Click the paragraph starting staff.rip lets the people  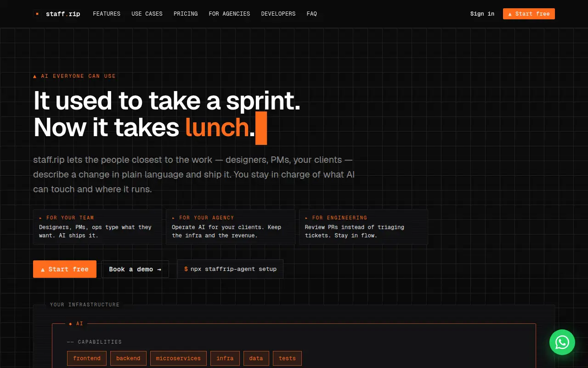tap(194, 174)
